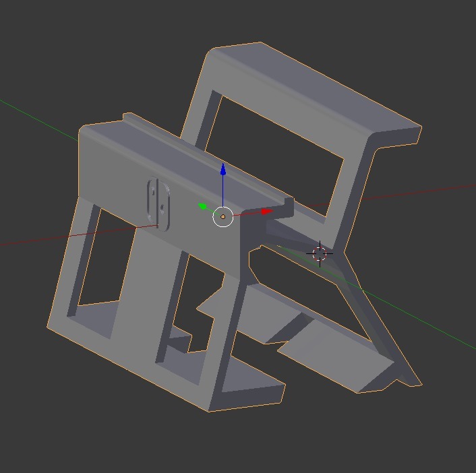This screenshot has height=473, width=476.
Task: Click the green Y-axis line in the upper left
Action: [x=34, y=115]
